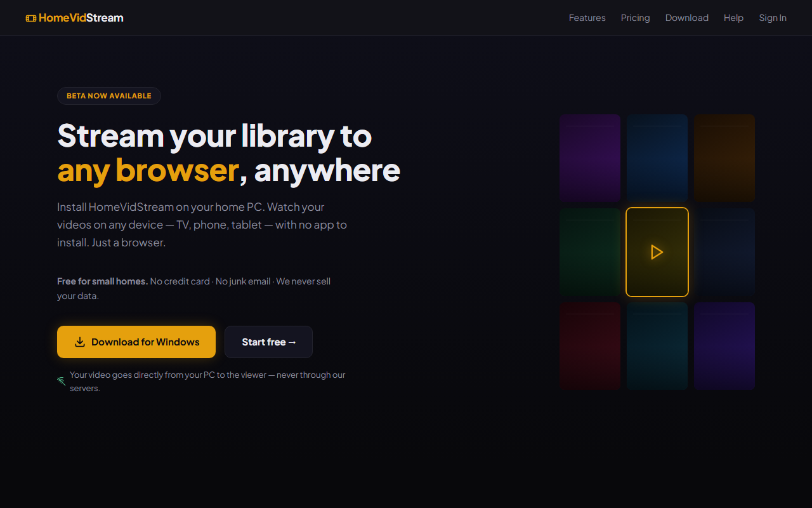Screen dimensions: 812x508
Task: Open the blue tile in the grid's top row
Action: [x=657, y=158]
